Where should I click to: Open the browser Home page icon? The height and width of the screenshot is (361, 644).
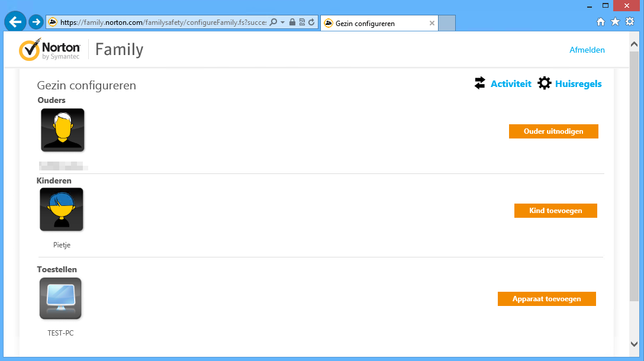pos(600,22)
